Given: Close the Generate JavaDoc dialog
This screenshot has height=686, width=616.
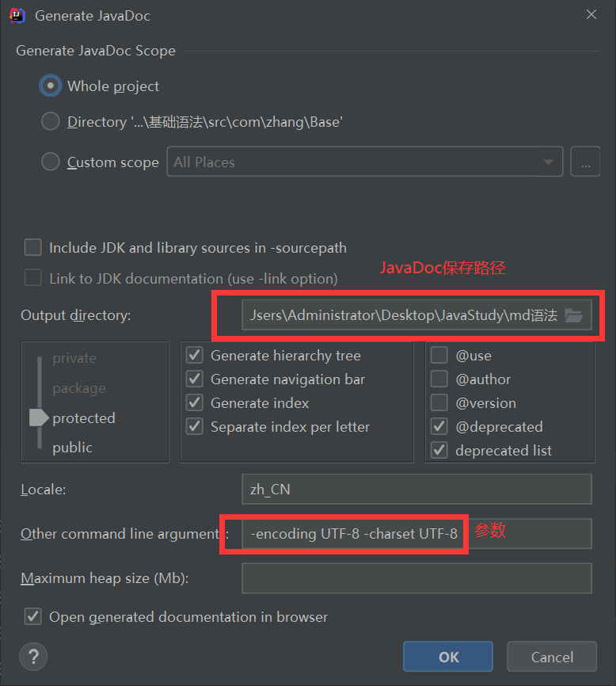Looking at the screenshot, I should coord(591,14).
